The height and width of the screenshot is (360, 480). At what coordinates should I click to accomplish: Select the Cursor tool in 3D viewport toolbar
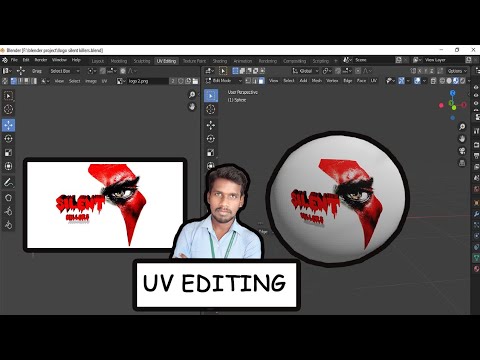[211, 109]
